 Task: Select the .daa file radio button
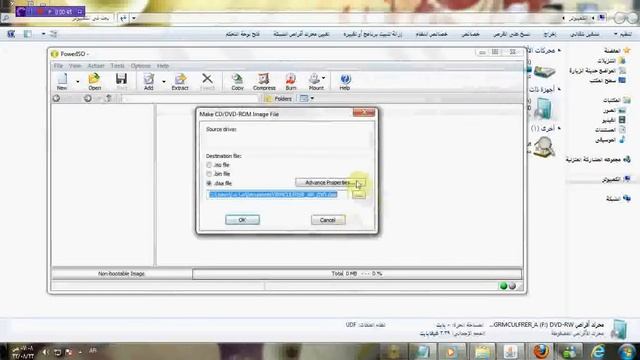pos(209,183)
